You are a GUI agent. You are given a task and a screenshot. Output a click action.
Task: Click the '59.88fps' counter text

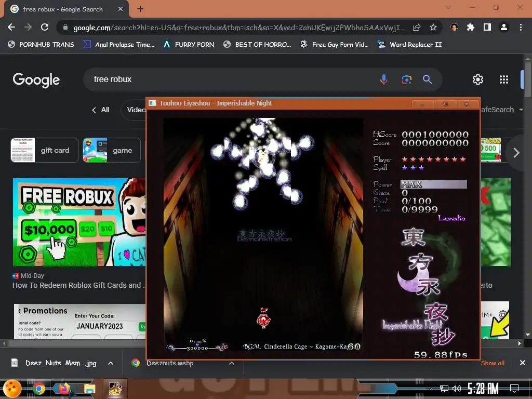coord(441,354)
